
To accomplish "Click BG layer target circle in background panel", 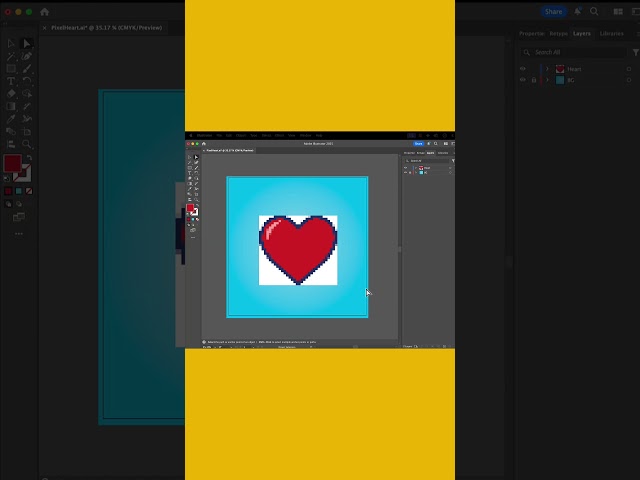I will (x=629, y=80).
